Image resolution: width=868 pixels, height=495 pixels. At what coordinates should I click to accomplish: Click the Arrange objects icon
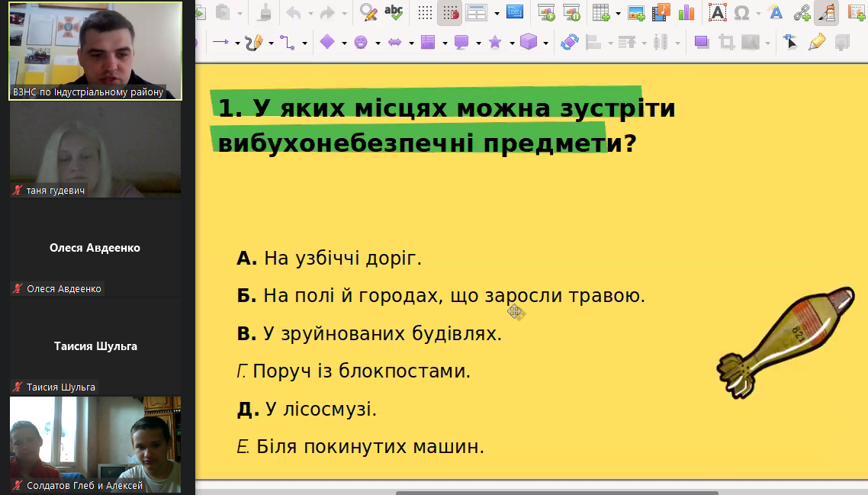627,42
